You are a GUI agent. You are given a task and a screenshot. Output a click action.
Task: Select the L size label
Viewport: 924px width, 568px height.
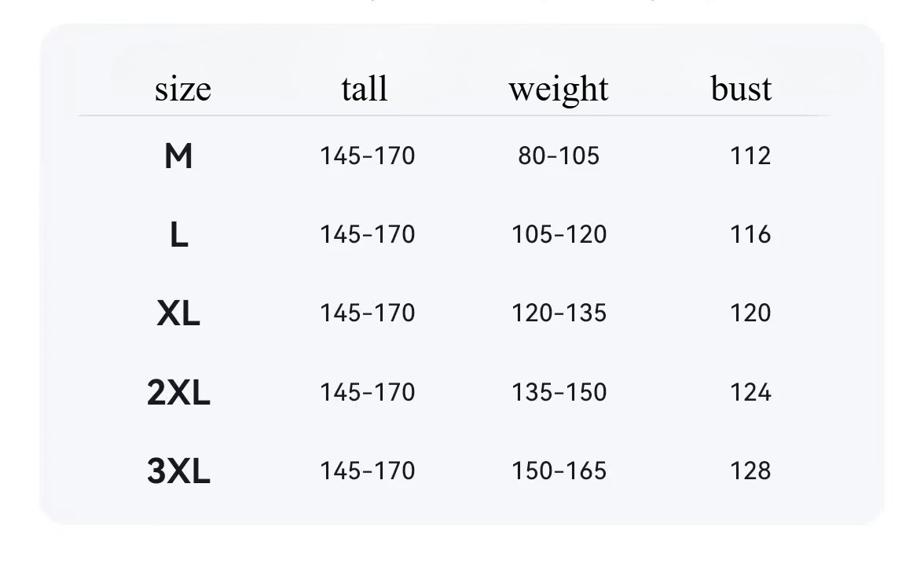[178, 235]
